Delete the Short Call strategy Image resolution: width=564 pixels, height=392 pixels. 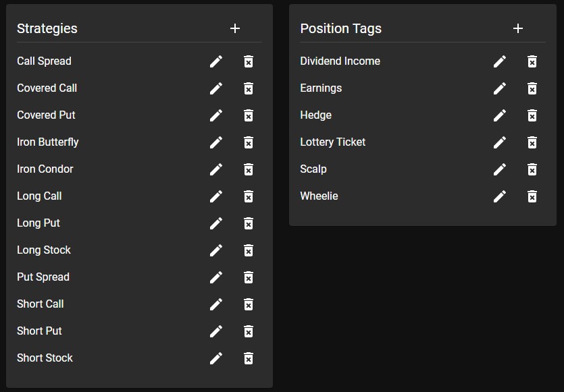coord(249,304)
